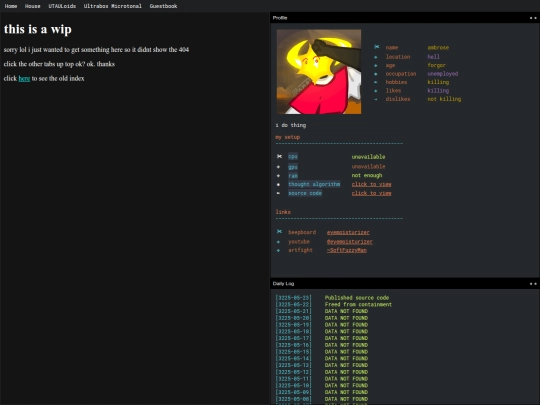Click the 'Daily Log' panel title
The image size is (540, 405).
click(x=283, y=284)
